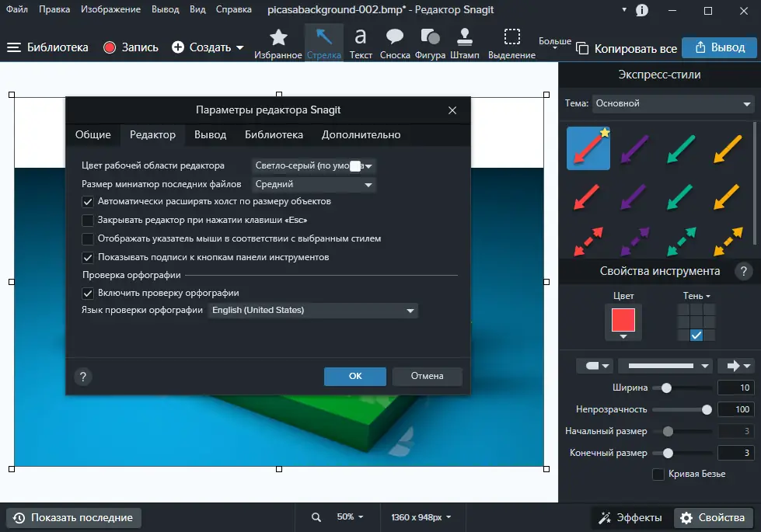Image resolution: width=761 pixels, height=532 pixels.
Task: Switch to the Библиотека tab in dialog
Action: click(274, 135)
